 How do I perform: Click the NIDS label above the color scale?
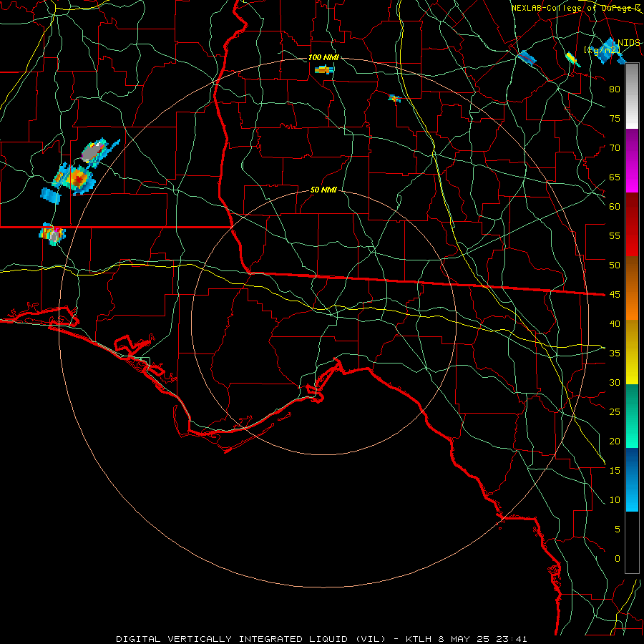click(x=628, y=43)
